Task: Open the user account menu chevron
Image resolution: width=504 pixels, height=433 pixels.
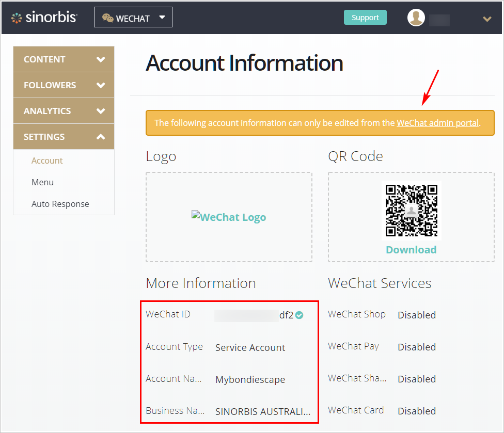Action: click(487, 19)
